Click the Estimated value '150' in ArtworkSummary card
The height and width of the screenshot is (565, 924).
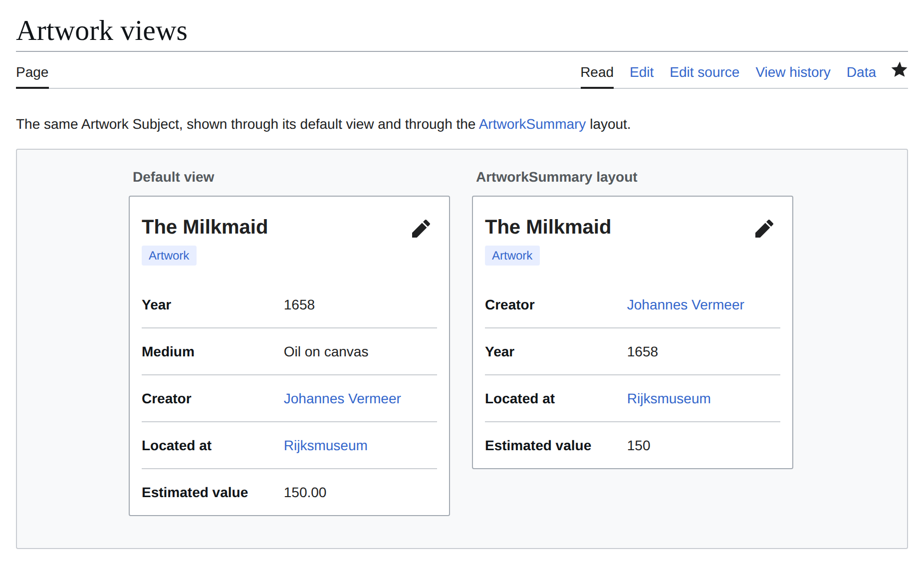[639, 446]
